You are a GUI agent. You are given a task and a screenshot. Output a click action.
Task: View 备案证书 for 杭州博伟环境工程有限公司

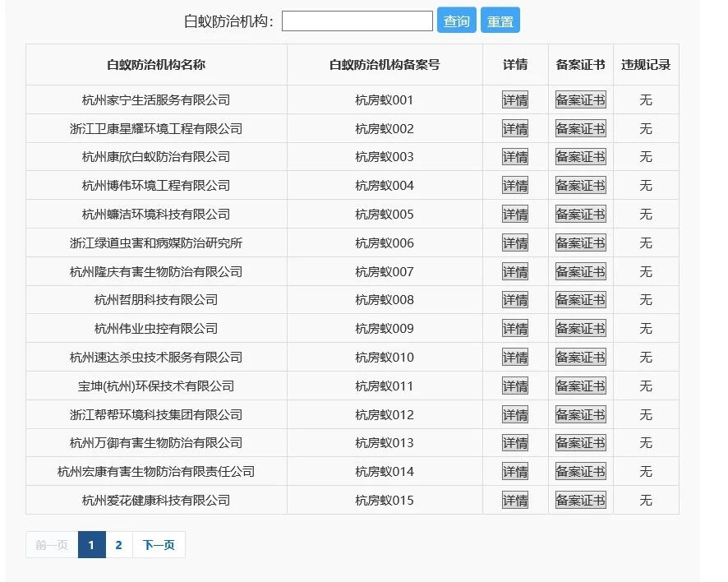(580, 186)
